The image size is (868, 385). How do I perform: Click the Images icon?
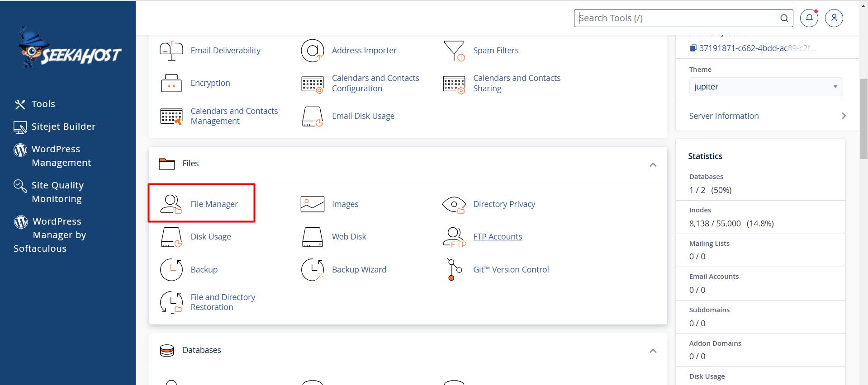click(x=313, y=204)
